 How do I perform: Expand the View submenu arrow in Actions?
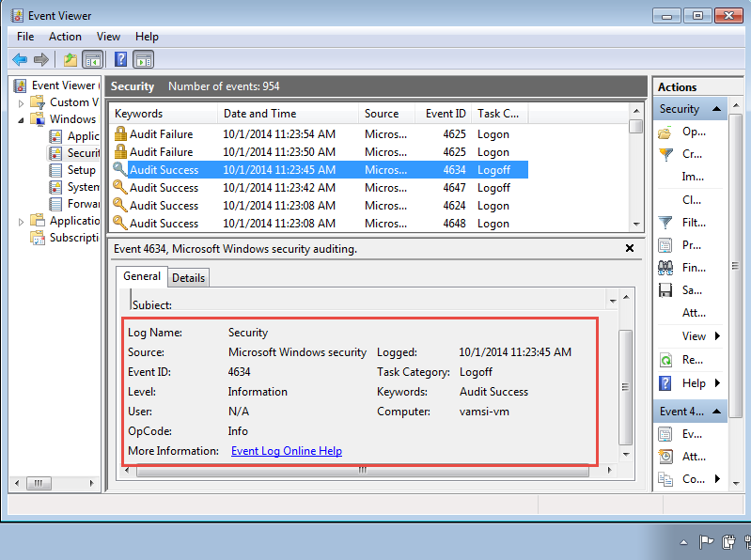click(717, 335)
